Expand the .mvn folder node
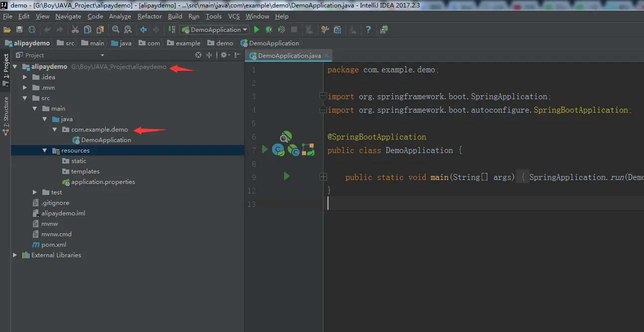This screenshot has width=644, height=332. (25, 88)
